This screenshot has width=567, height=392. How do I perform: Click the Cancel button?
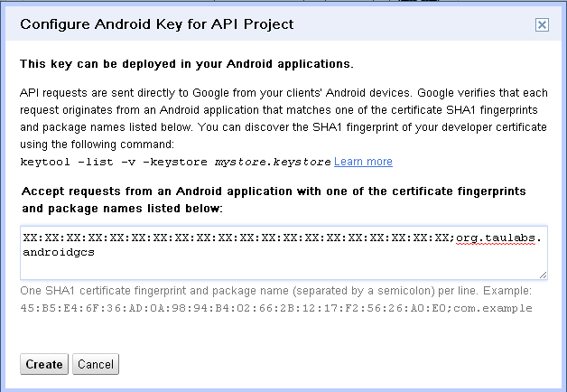[96, 364]
